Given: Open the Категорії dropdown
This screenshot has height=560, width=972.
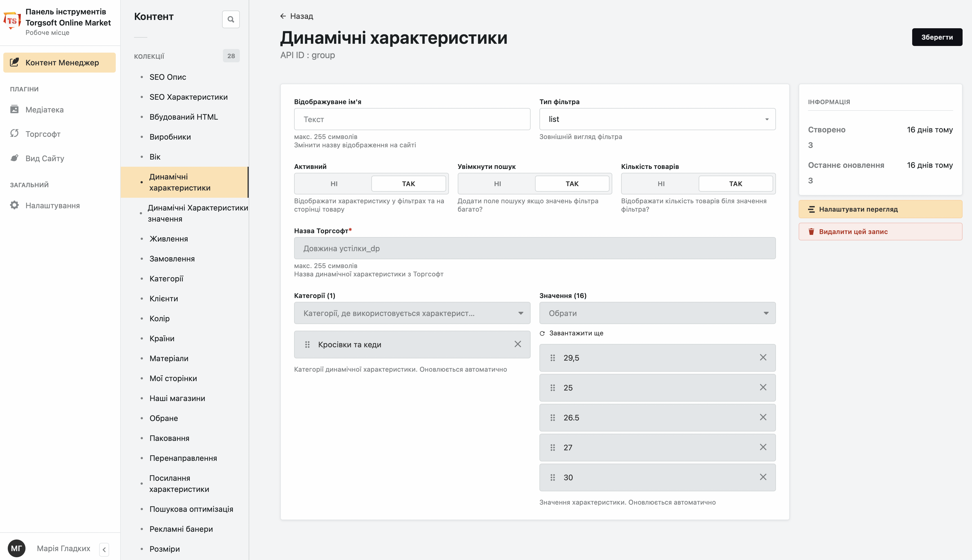Looking at the screenshot, I should pos(412,313).
